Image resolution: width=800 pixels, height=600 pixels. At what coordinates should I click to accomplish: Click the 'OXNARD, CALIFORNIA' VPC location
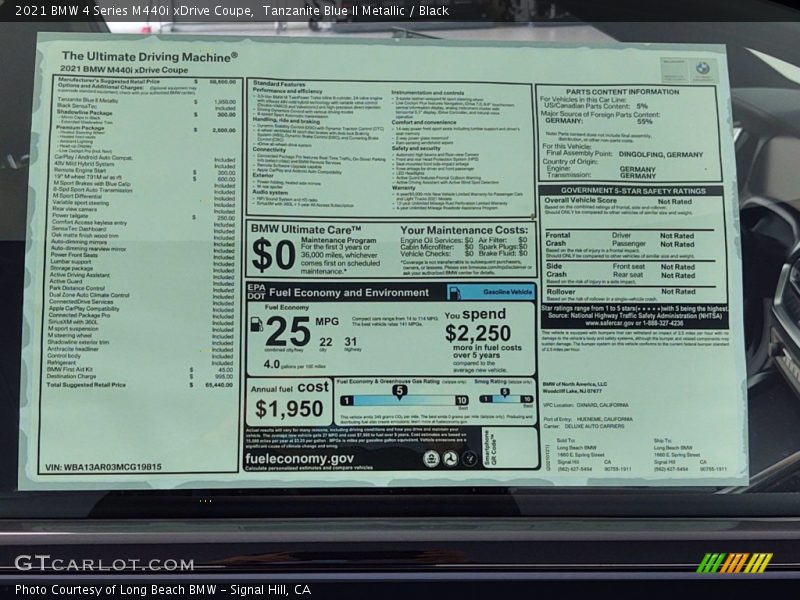point(602,405)
